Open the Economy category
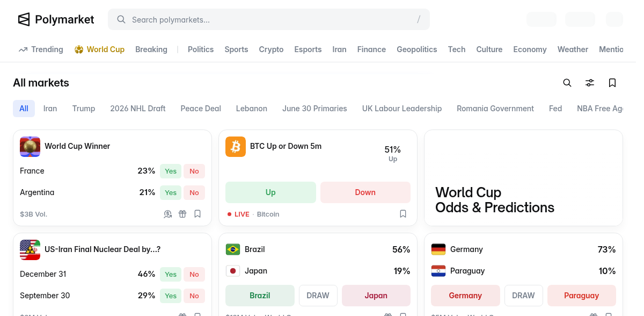This screenshot has width=644, height=316. 530,49
